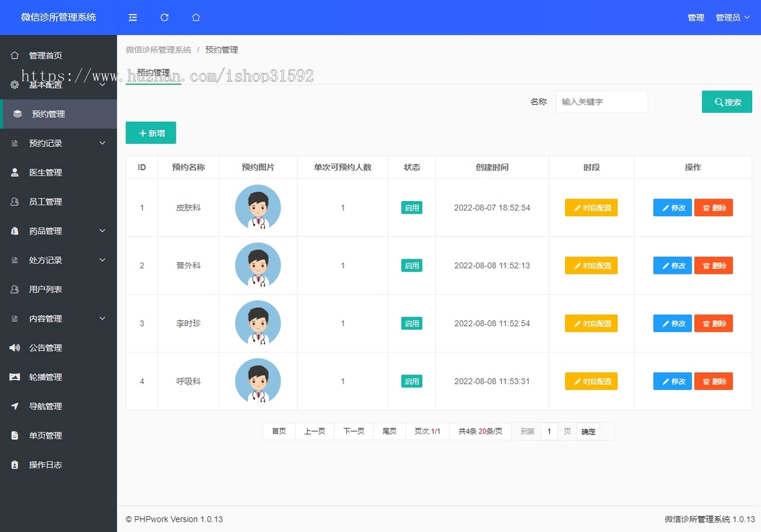Click the arrow icon beside 导航管理

click(15, 406)
